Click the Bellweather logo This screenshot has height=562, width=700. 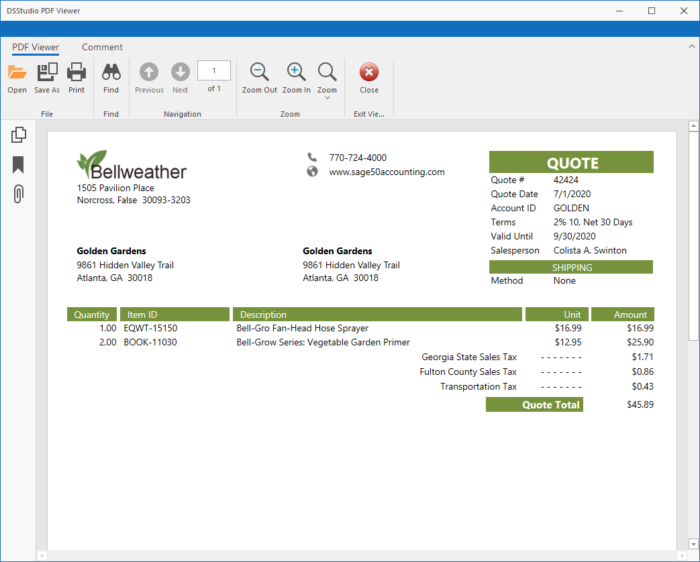coord(132,165)
